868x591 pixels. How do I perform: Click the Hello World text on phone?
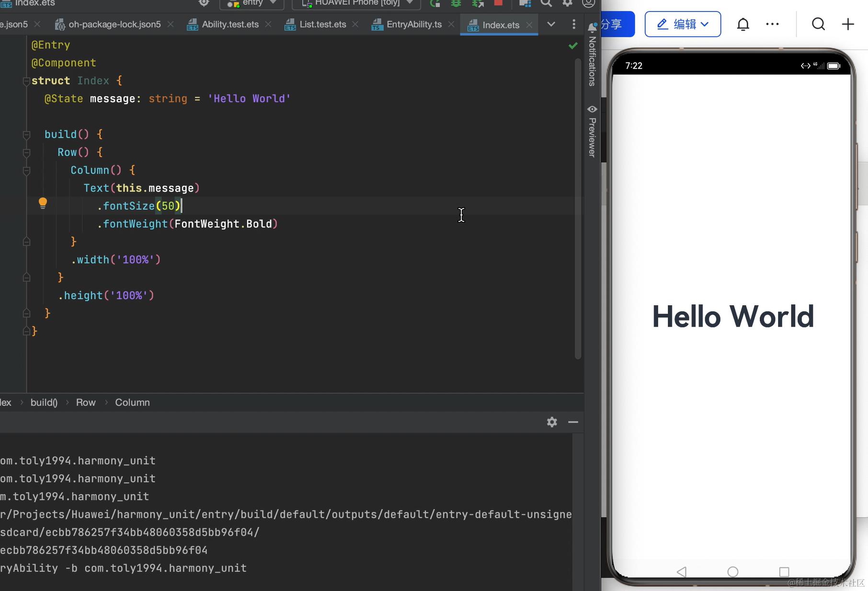(733, 316)
